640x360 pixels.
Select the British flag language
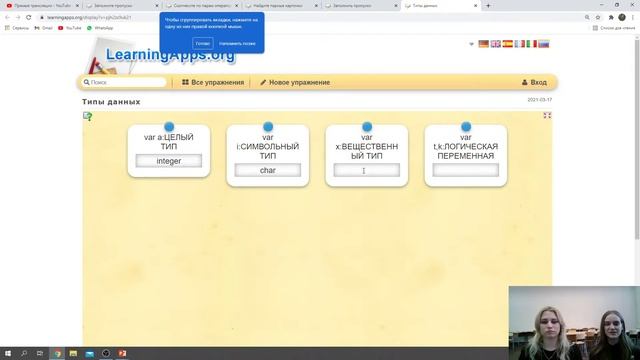[496, 44]
